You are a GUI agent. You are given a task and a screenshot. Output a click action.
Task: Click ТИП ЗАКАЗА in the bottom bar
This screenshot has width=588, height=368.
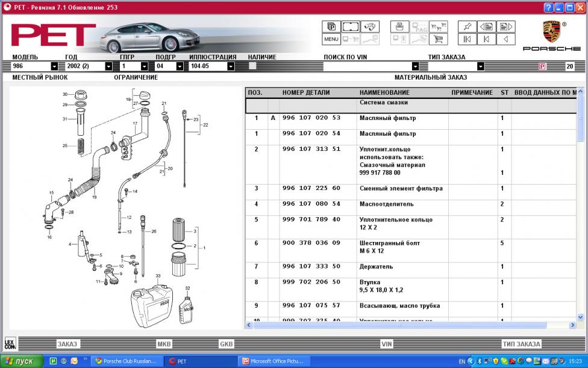pos(521,344)
